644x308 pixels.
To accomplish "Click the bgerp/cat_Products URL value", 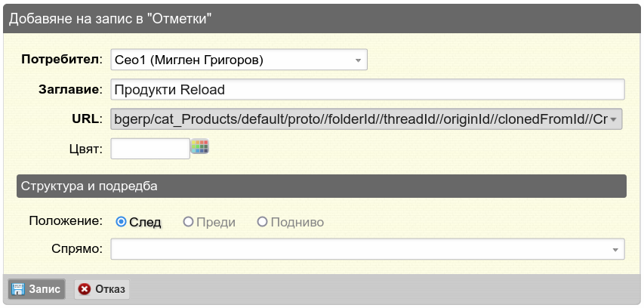I will [x=361, y=119].
